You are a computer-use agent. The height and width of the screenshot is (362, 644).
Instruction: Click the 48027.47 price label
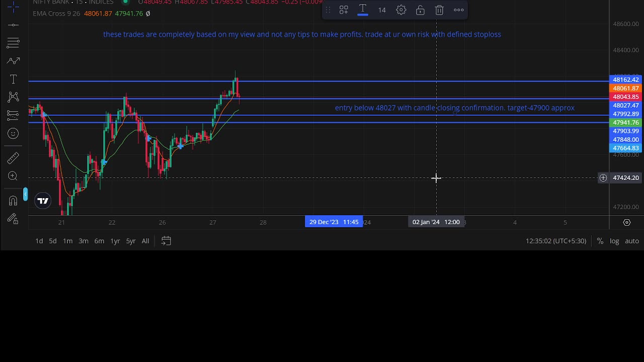point(625,106)
